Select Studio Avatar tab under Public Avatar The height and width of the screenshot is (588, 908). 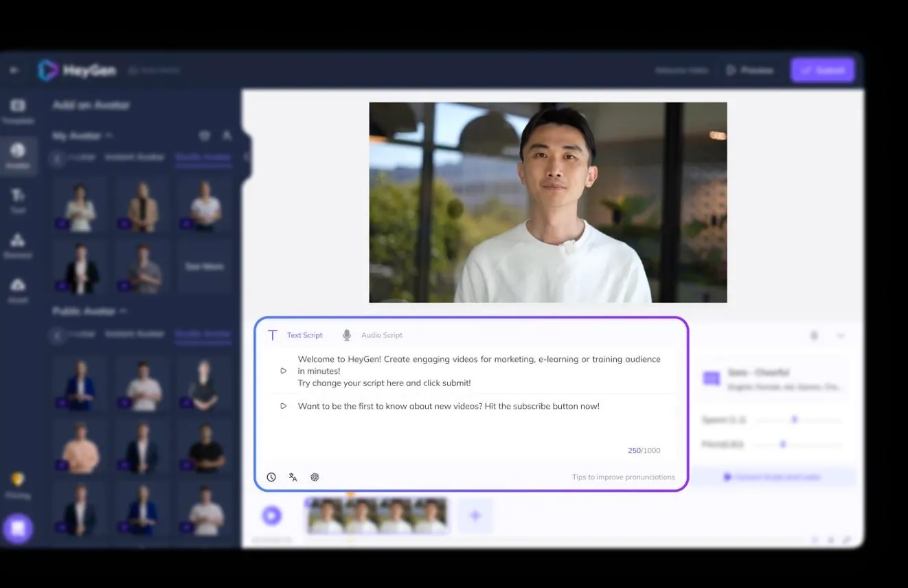pyautogui.click(x=203, y=334)
